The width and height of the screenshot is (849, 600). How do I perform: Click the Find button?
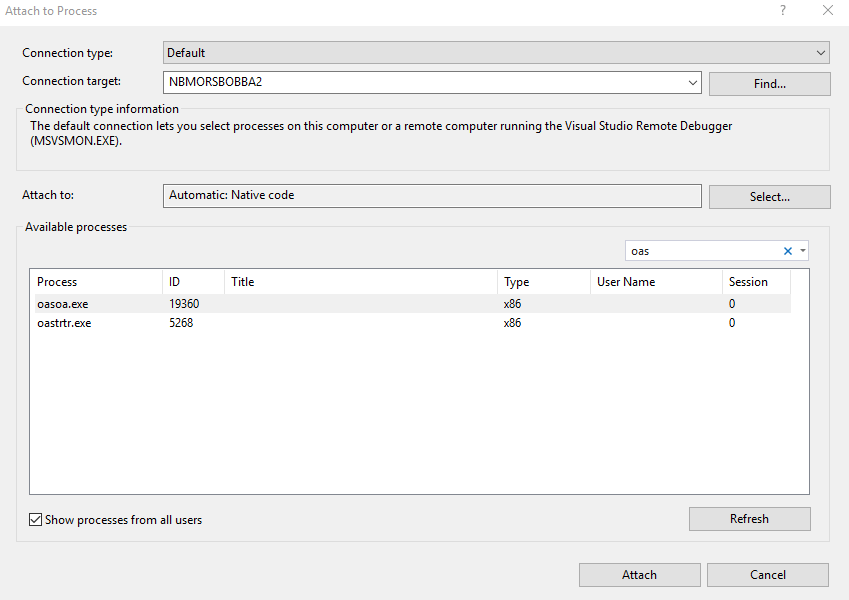[x=769, y=84]
